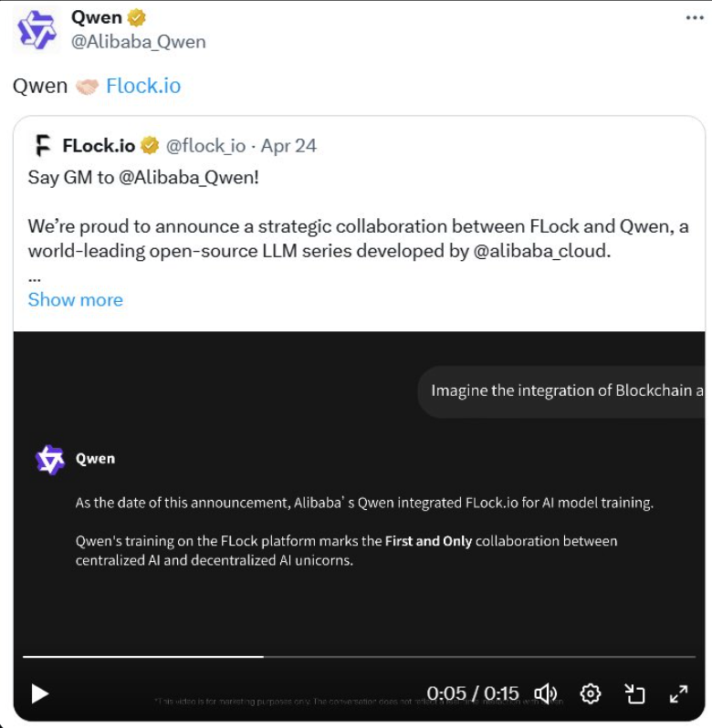This screenshot has height=728, width=712.
Task: Open video settings gear
Action: [591, 694]
